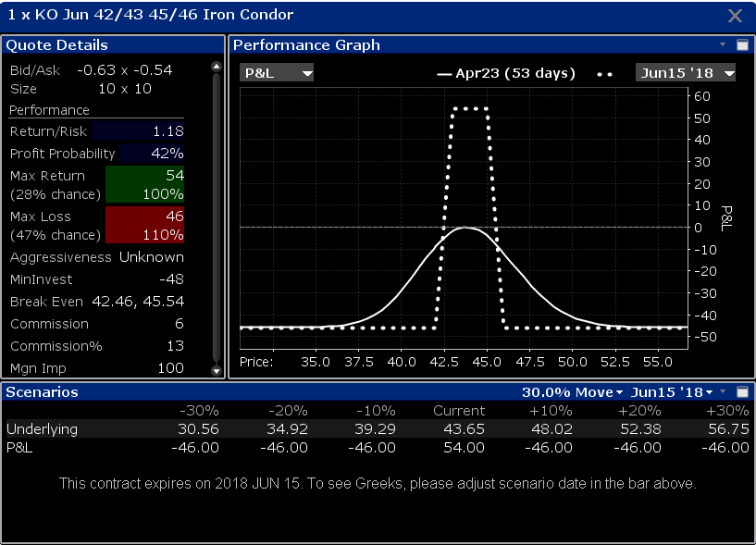
Task: Open the Jun15 '18 expiry dropdown on the graph
Action: point(685,71)
